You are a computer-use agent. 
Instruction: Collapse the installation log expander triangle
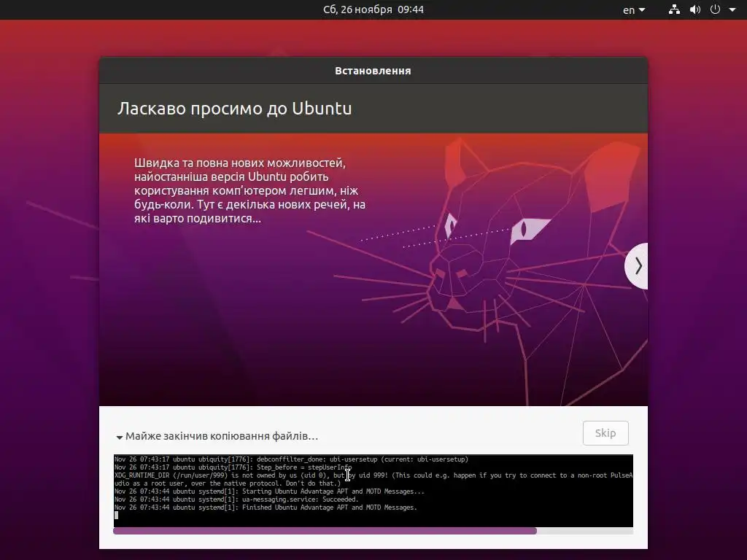(120, 437)
